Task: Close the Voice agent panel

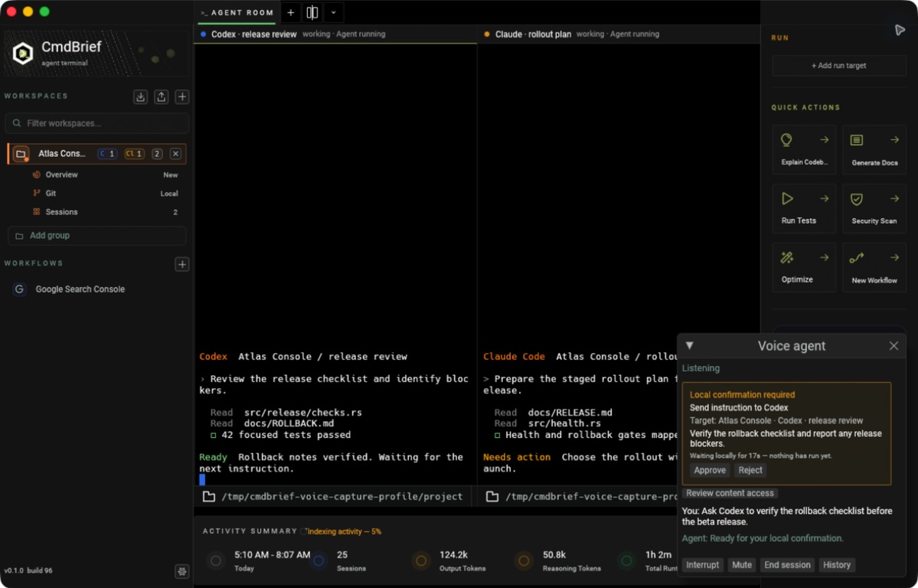Action: tap(893, 346)
